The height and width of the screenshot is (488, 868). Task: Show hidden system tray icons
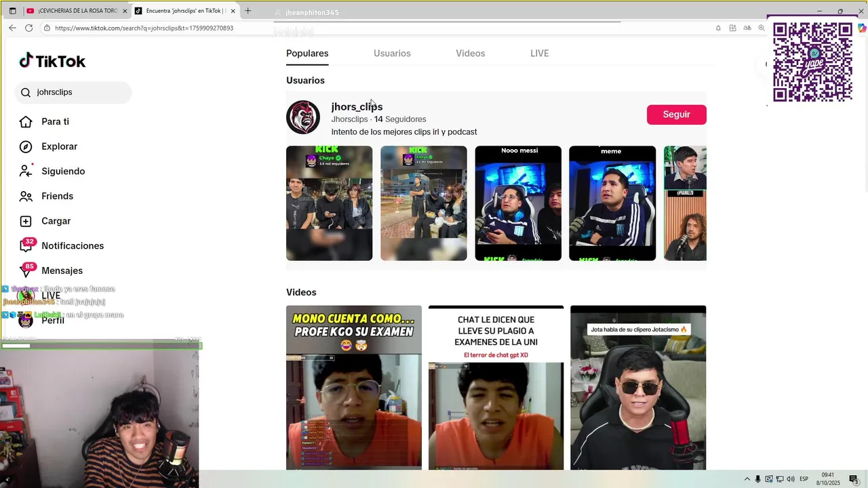point(747,479)
